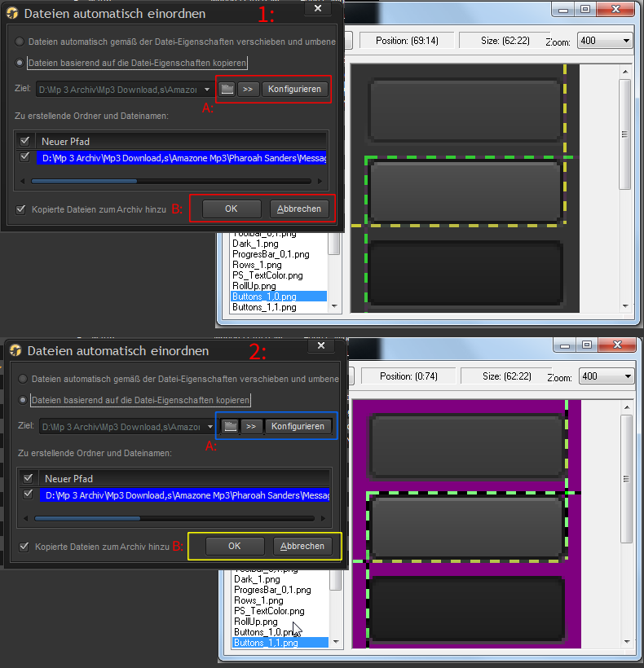The height and width of the screenshot is (668, 644).
Task: Select the 'verschieben und umbenennen' radio in top dialog
Action: (x=20, y=42)
